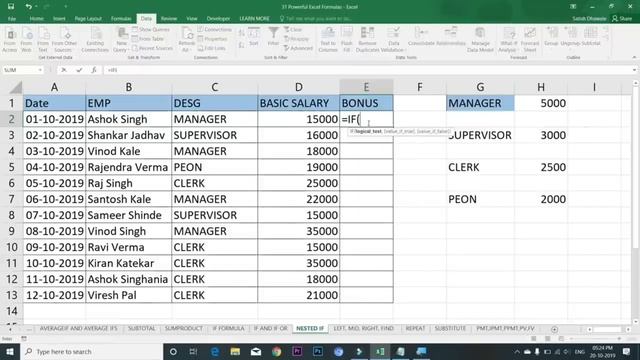Click the Consolidate icon
Image resolution: width=640 pixels, height=360 pixels.
421,37
